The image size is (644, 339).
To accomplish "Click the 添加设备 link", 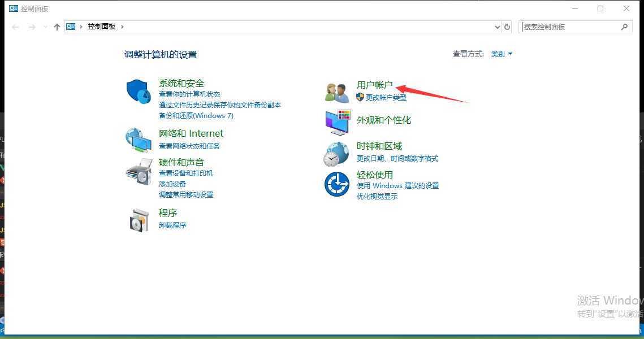I will click(172, 184).
